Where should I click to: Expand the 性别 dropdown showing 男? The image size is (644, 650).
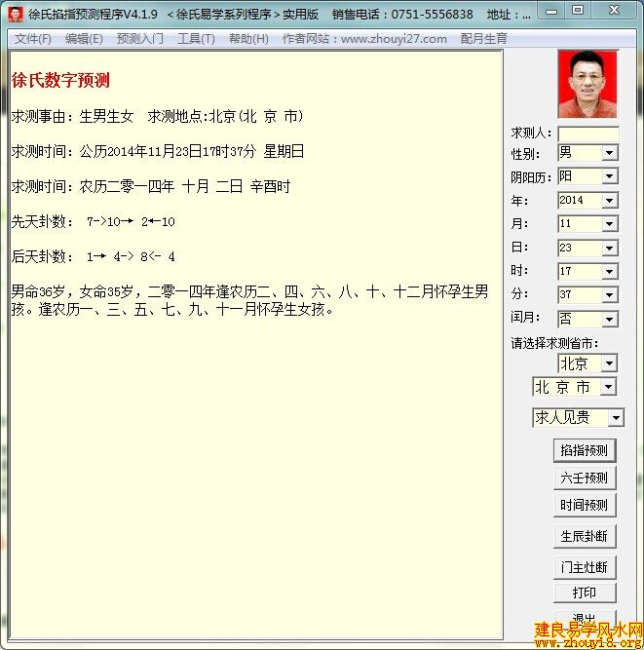pyautogui.click(x=609, y=153)
